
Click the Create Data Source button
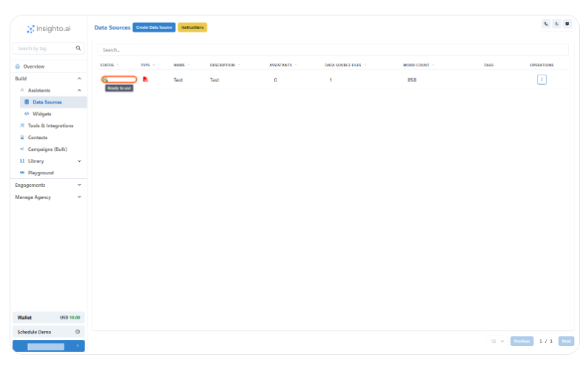(154, 27)
